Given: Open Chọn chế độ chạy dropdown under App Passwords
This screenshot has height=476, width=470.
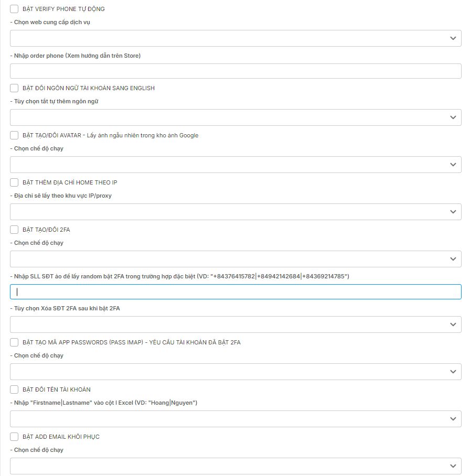Looking at the screenshot, I should coord(236,372).
